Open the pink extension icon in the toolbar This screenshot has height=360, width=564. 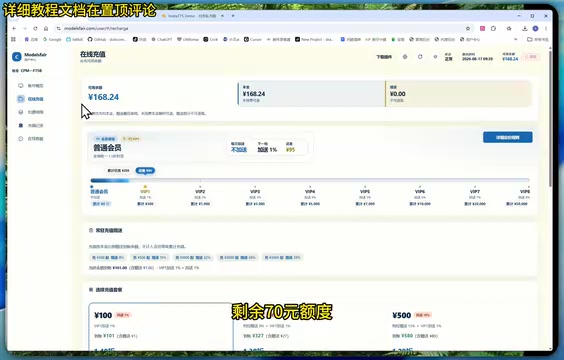point(482,28)
